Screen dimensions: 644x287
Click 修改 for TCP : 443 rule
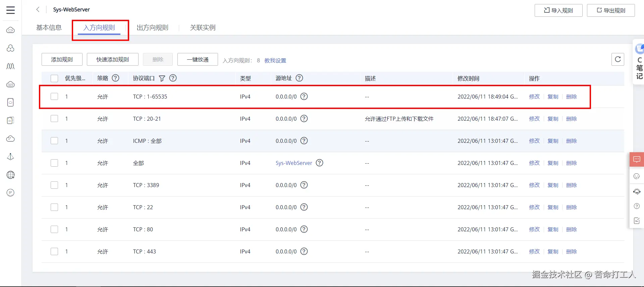[x=534, y=251]
